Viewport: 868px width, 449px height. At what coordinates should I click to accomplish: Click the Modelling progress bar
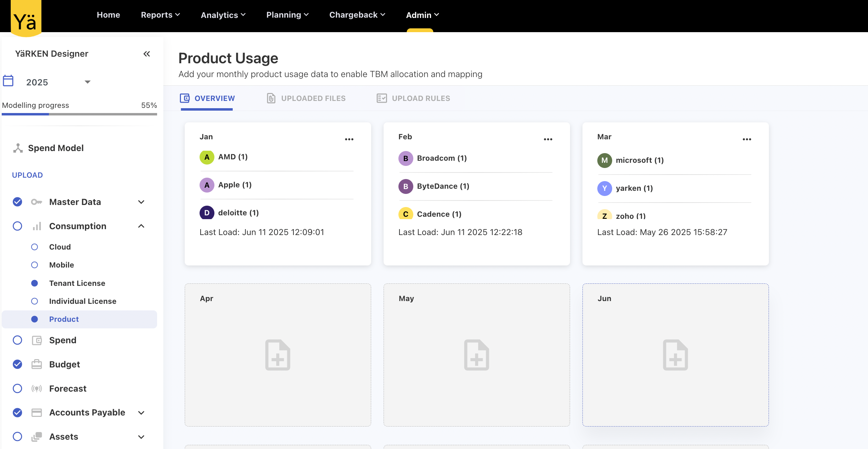tap(79, 114)
